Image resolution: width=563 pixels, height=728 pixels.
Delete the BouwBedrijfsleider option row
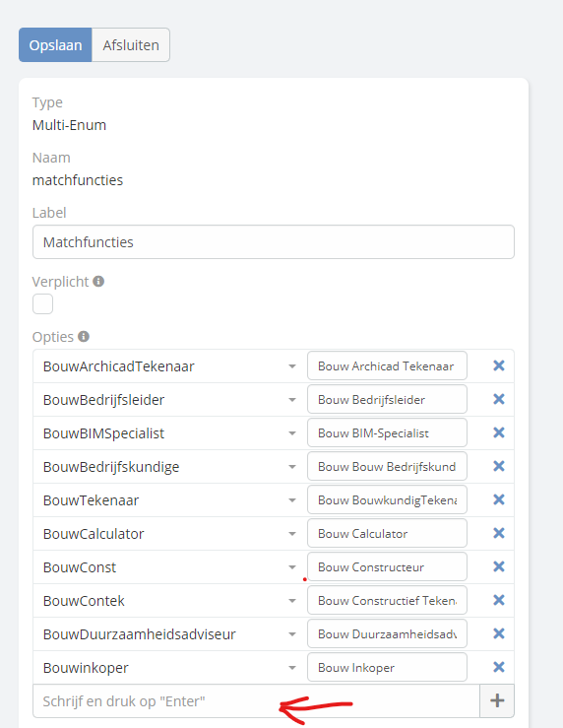[x=499, y=399]
